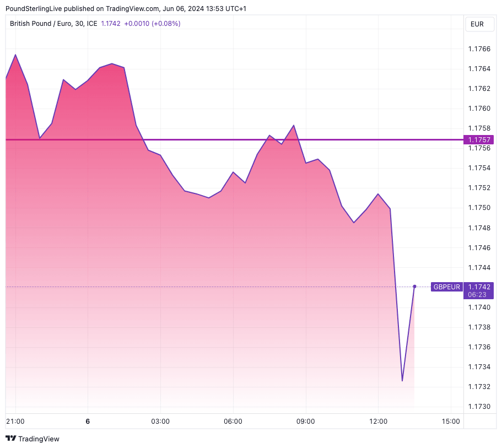Click the TradingView brand text link

coord(39,439)
